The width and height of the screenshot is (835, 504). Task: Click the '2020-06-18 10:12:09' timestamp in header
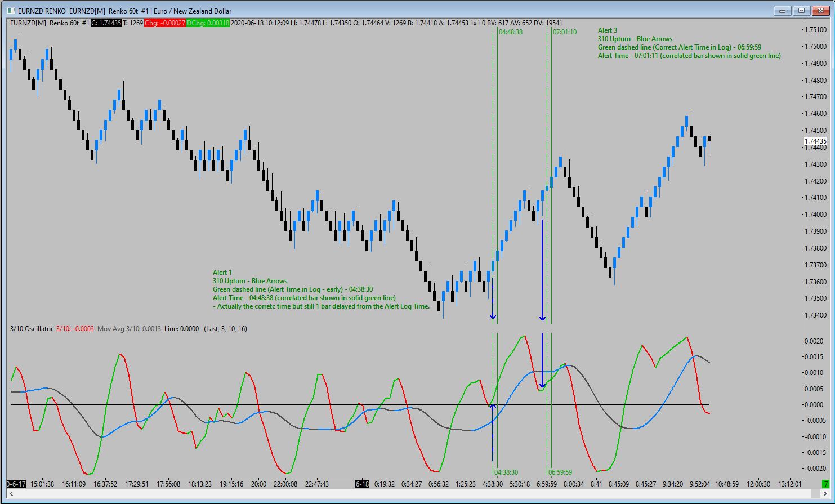[x=260, y=23]
